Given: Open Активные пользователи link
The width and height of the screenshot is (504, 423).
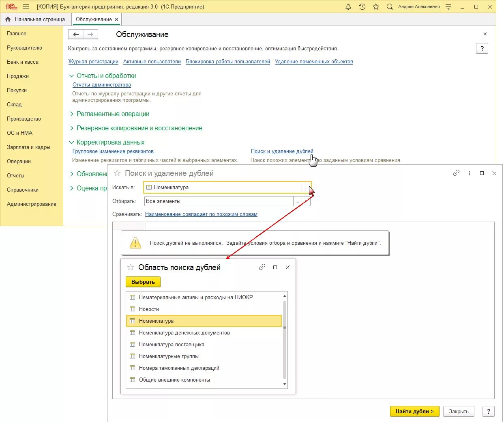Looking at the screenshot, I should pyautogui.click(x=152, y=62).
